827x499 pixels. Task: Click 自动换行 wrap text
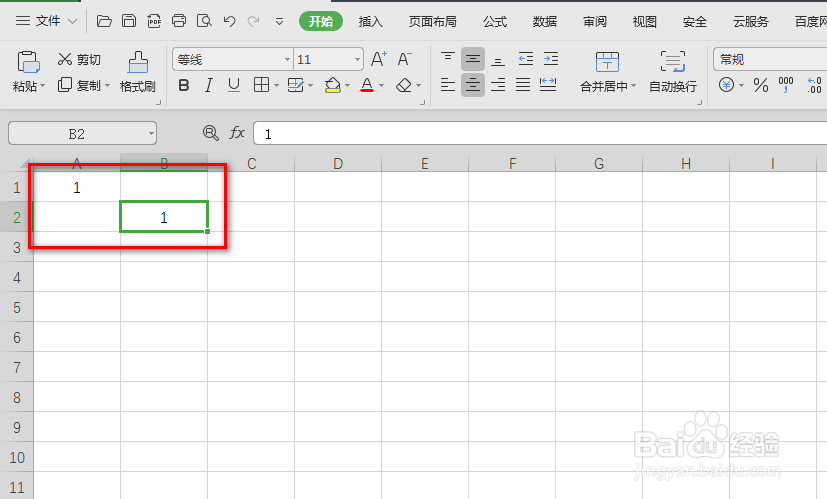pyautogui.click(x=672, y=72)
